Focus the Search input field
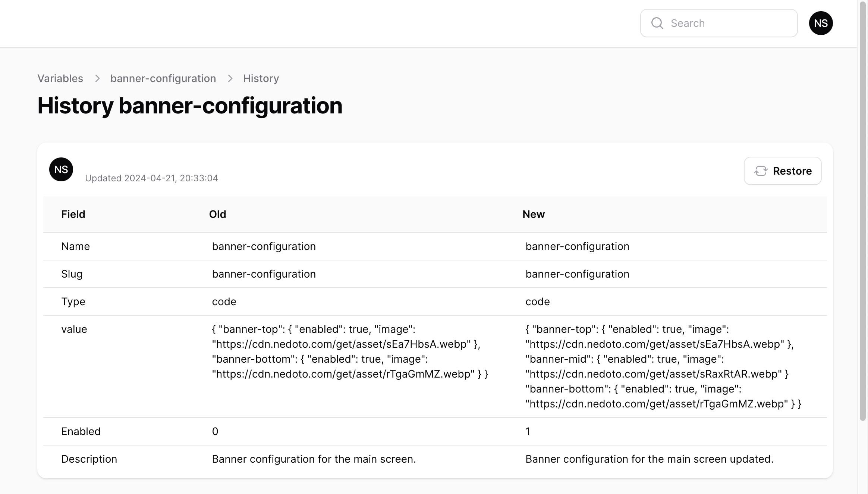This screenshot has width=868, height=494. point(718,23)
